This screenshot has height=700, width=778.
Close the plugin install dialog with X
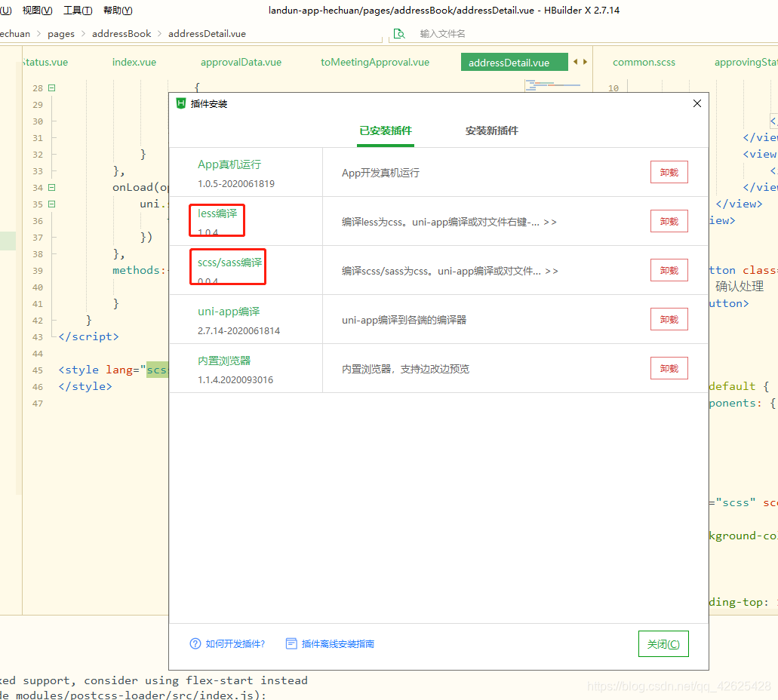click(x=697, y=103)
